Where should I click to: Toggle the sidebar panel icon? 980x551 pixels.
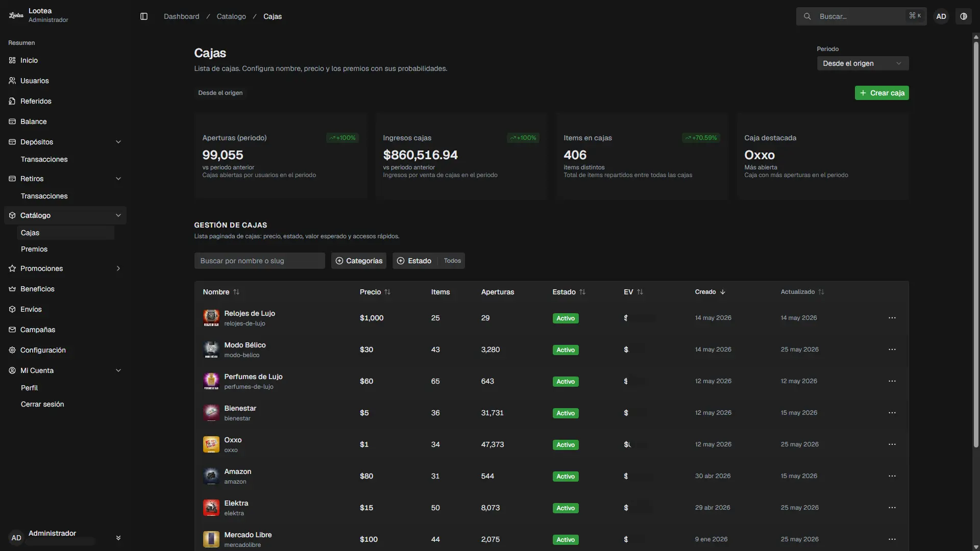coord(144,16)
